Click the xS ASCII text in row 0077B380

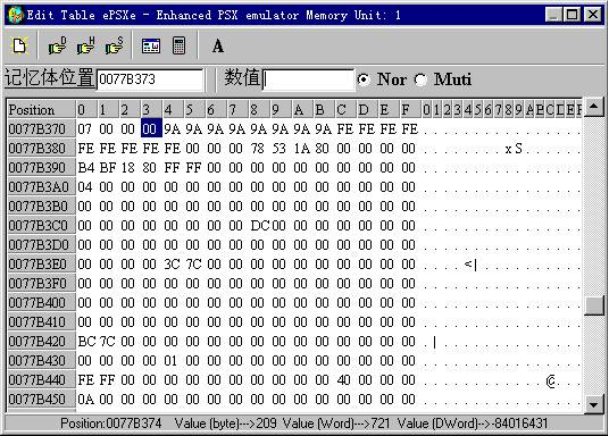pyautogui.click(x=514, y=149)
